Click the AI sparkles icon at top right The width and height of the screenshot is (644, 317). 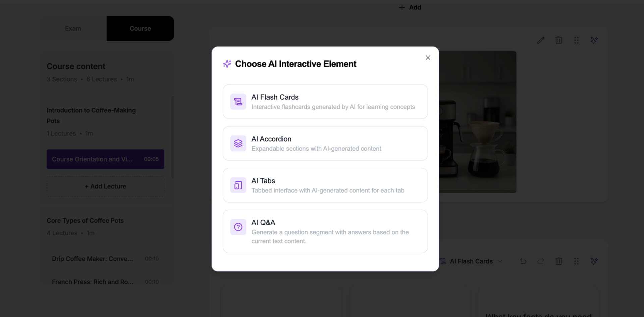pos(594,40)
